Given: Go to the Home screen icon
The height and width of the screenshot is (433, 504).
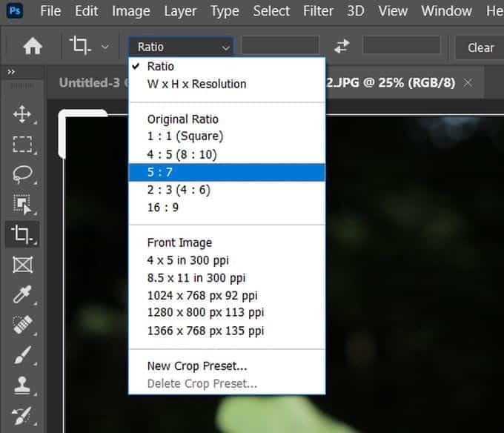Looking at the screenshot, I should [33, 46].
